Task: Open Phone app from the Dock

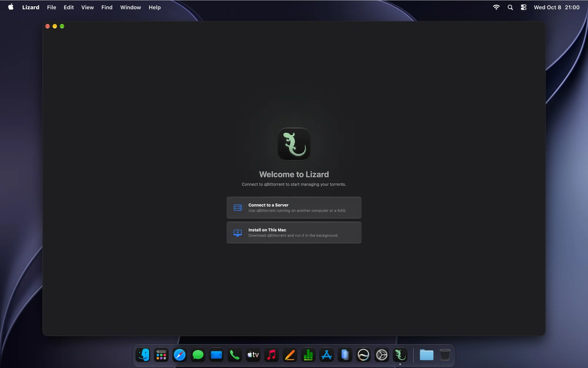Action: [235, 355]
